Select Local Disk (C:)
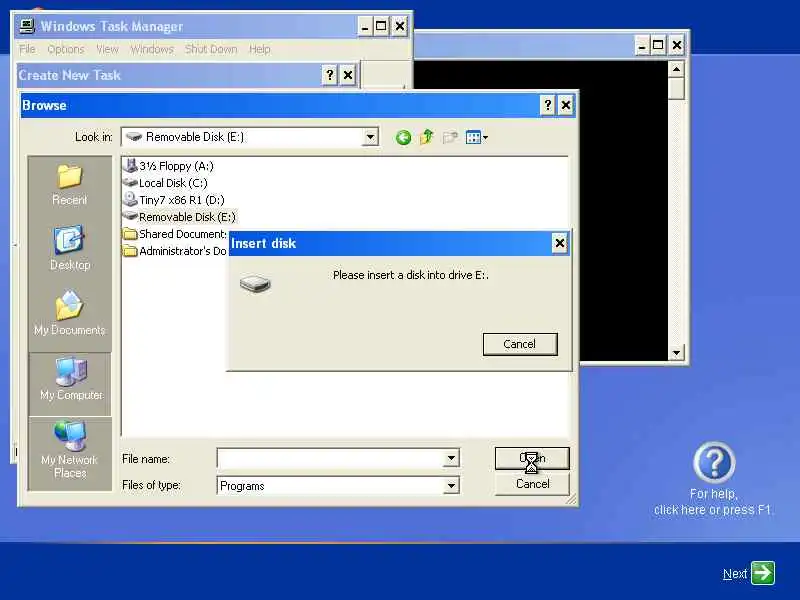800x600 pixels. click(165, 183)
